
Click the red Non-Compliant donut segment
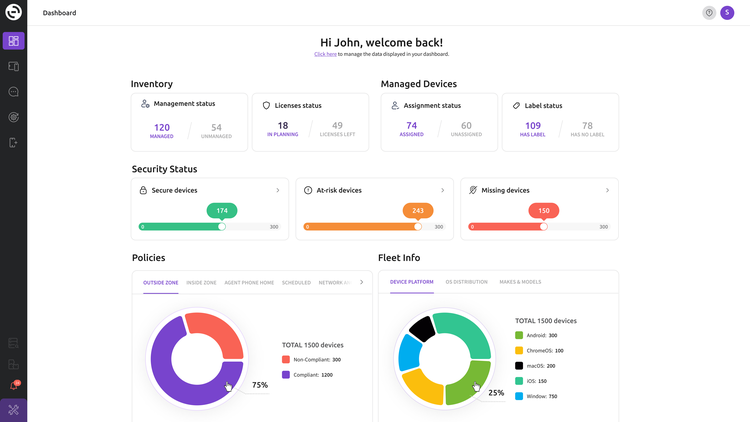point(220,333)
